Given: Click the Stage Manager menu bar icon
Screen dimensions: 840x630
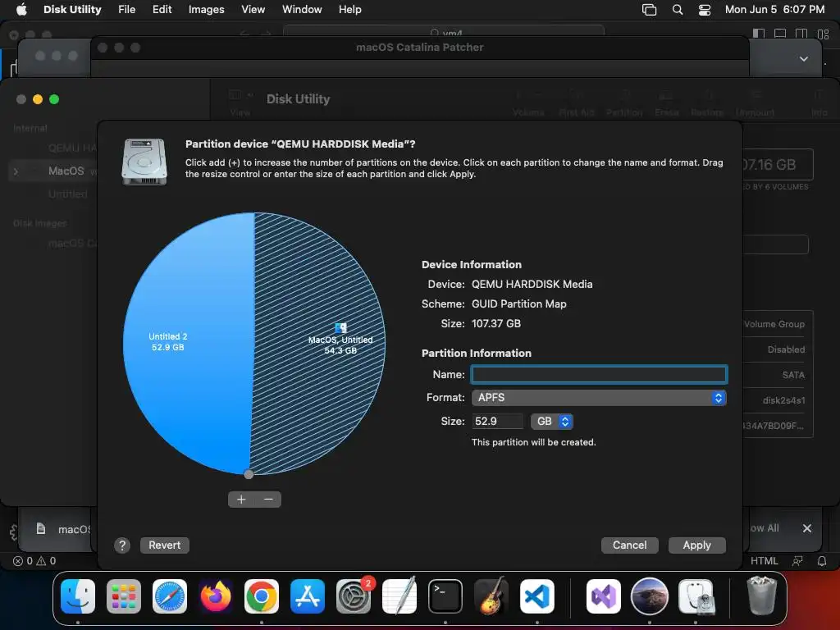Looking at the screenshot, I should point(650,10).
